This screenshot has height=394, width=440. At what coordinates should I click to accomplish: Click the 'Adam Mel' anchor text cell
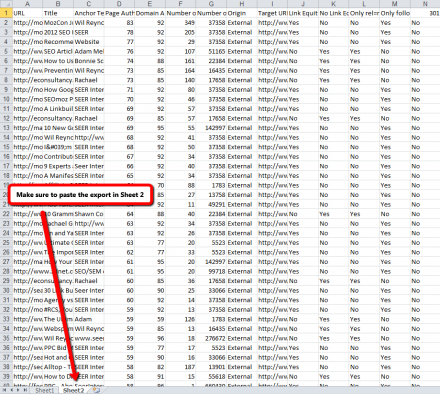89,51
